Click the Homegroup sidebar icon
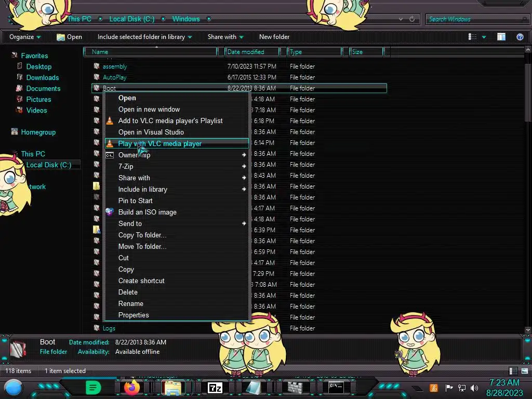This screenshot has height=399, width=532. click(x=14, y=131)
